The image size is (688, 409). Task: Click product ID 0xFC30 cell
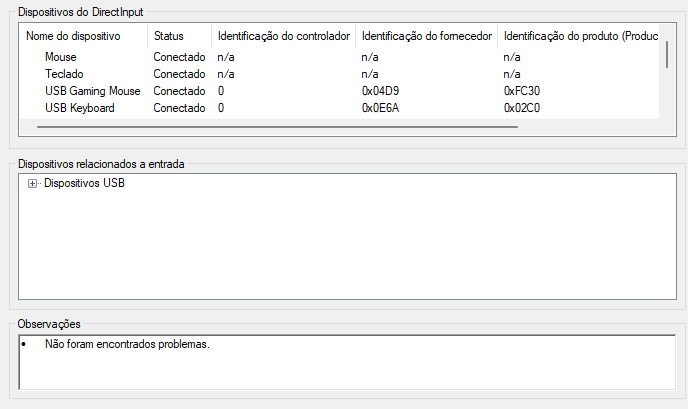coord(522,91)
